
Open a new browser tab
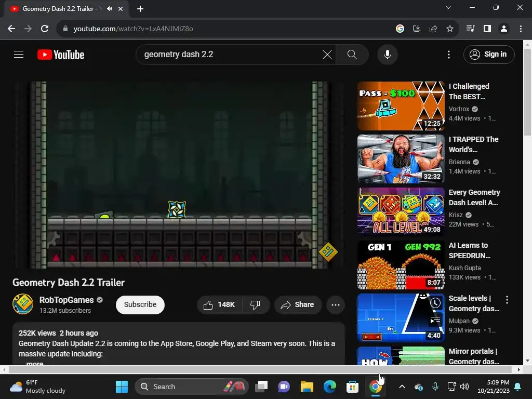(140, 9)
